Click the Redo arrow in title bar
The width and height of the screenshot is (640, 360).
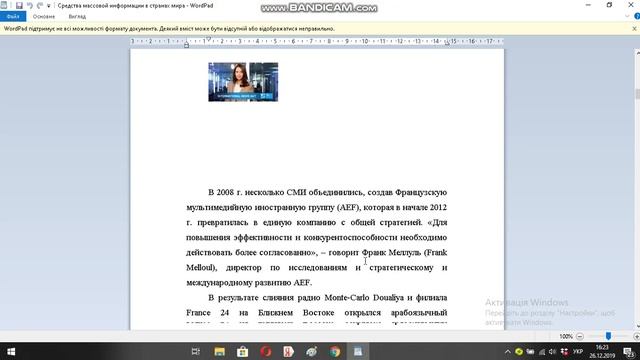40,6
